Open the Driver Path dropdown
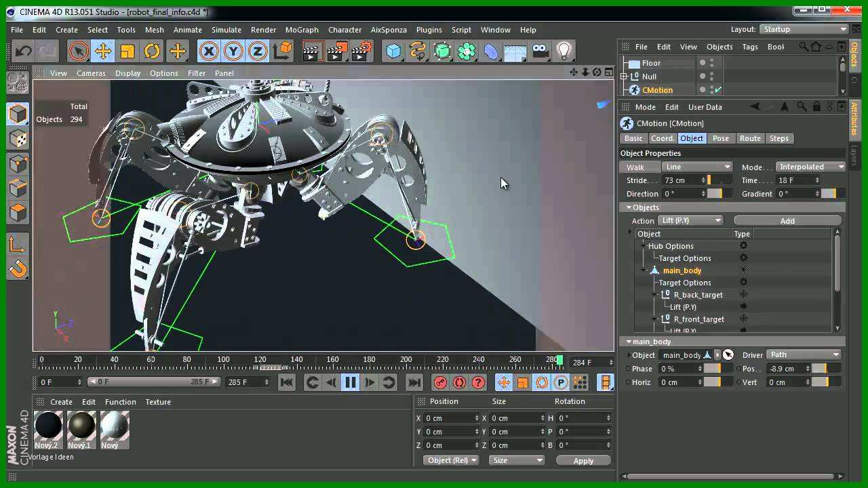Screen dimensions: 868x488 tap(804, 354)
